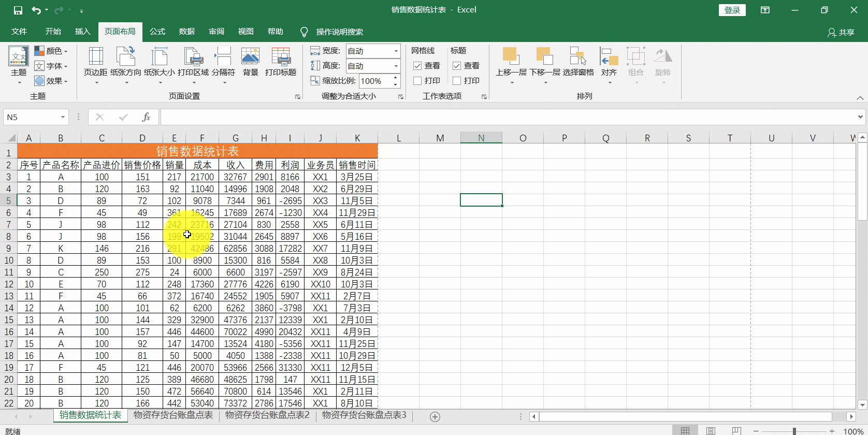The height and width of the screenshot is (435, 868).
Task: Collapse the ribbon with chevron
Action: 860,97
